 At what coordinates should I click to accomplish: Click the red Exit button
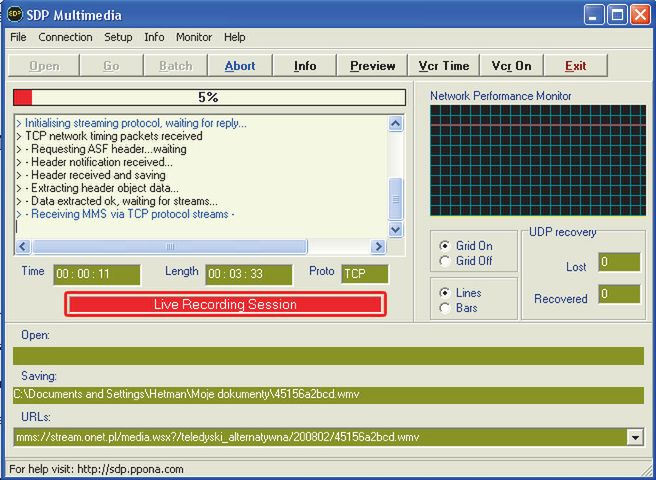tap(575, 66)
